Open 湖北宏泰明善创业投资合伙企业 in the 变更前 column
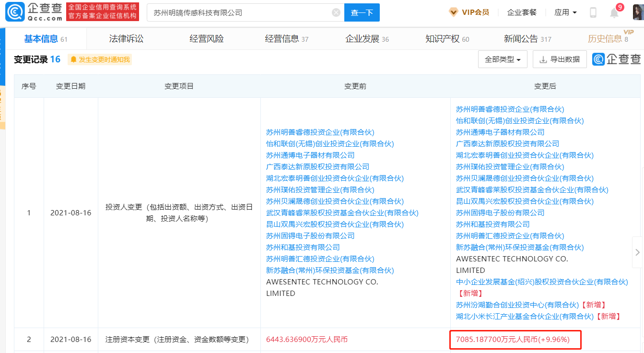 tap(335, 178)
